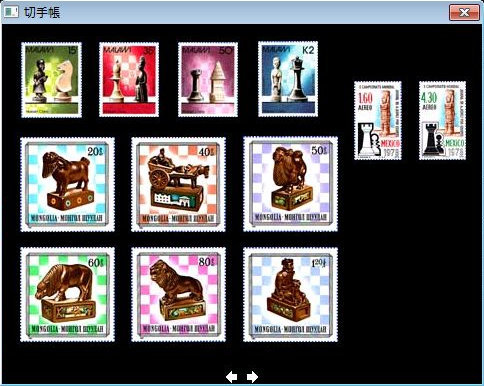
Task: Click the 切手帳 window title text
Action: [42, 12]
